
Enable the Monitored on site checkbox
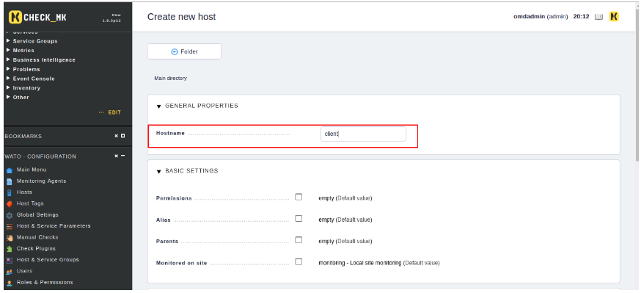coord(299,261)
